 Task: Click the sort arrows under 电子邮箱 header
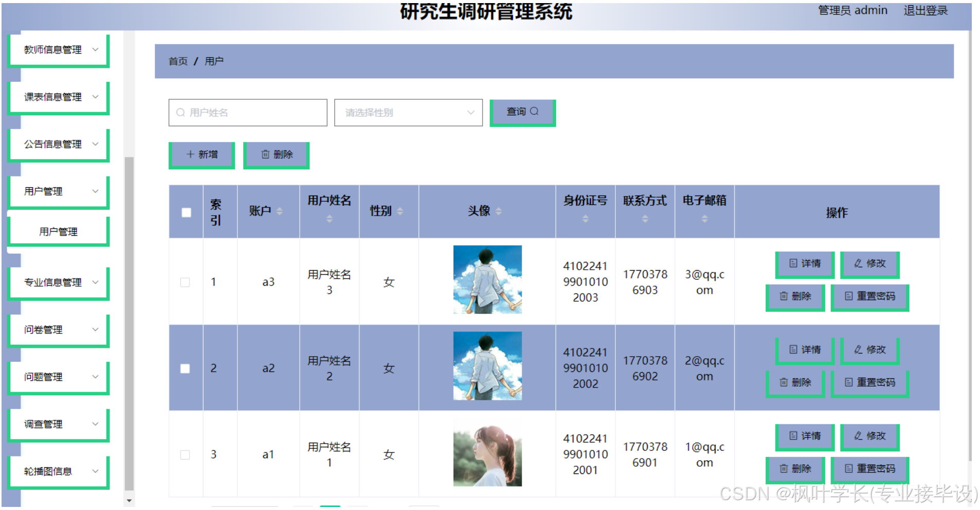pyautogui.click(x=704, y=219)
